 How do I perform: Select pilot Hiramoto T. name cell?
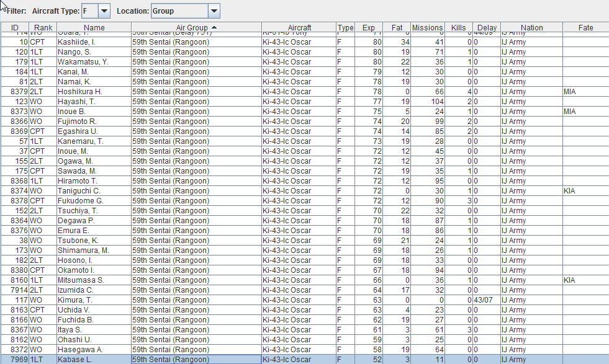94,181
